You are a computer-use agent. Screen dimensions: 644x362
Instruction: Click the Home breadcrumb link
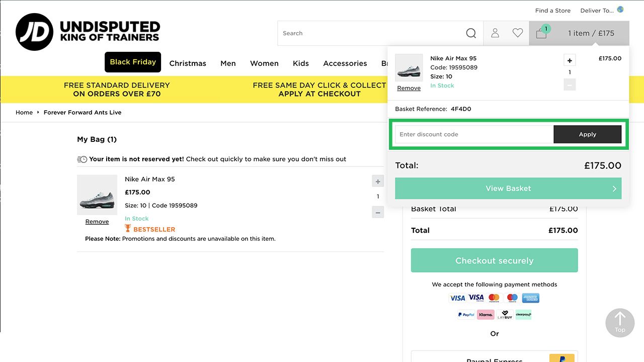coord(24,113)
